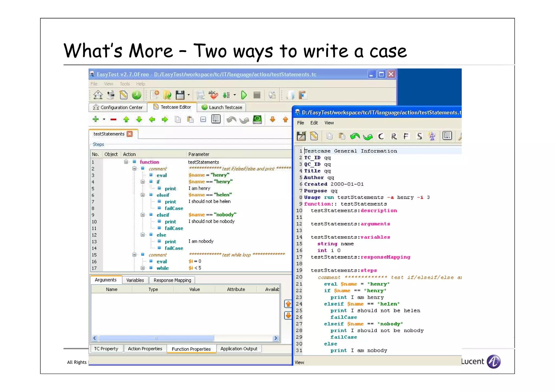Open the Edit menu in text editor window

tap(314, 123)
